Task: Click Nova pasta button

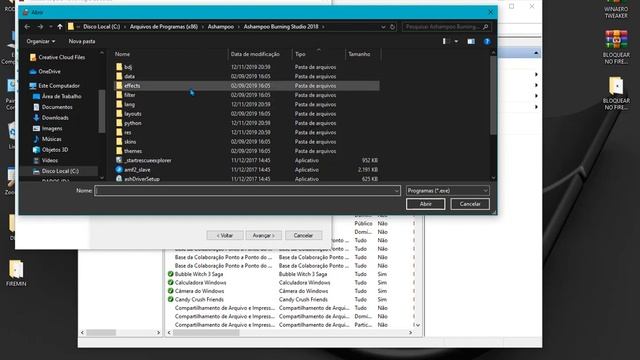Action: pos(82,41)
